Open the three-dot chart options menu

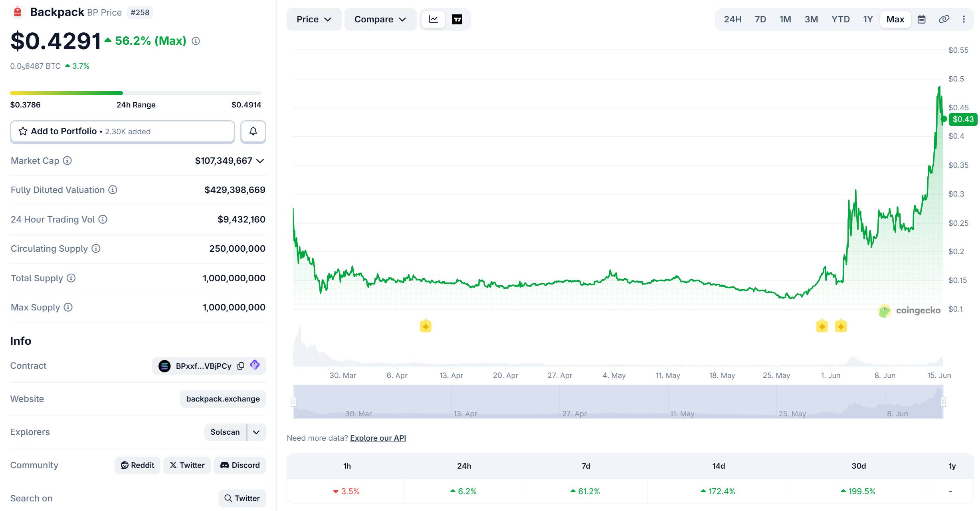tap(964, 19)
